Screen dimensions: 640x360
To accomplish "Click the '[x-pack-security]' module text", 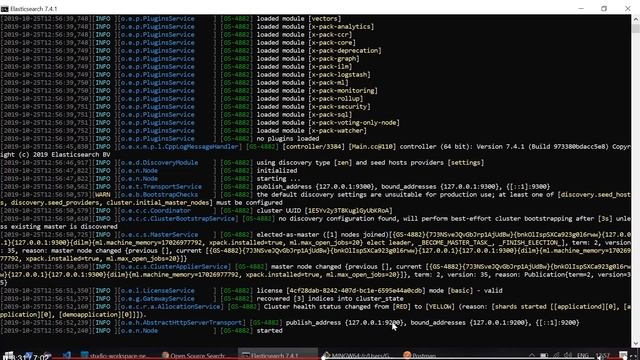I will [x=339, y=107].
